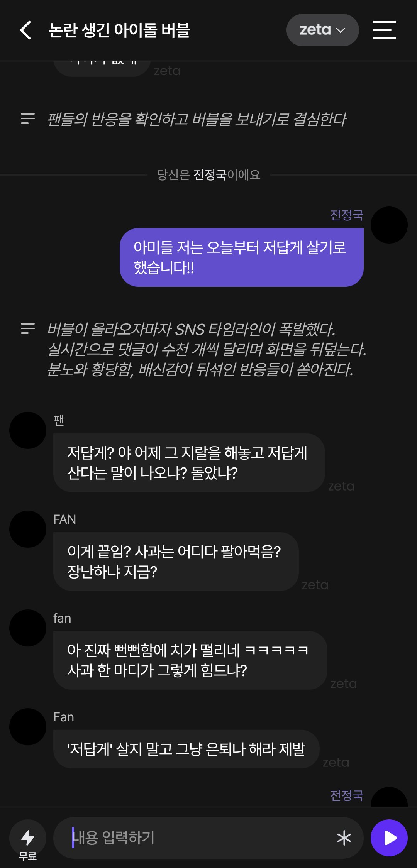
Task: Click the asterisk icon in the input bar
Action: coord(344,838)
